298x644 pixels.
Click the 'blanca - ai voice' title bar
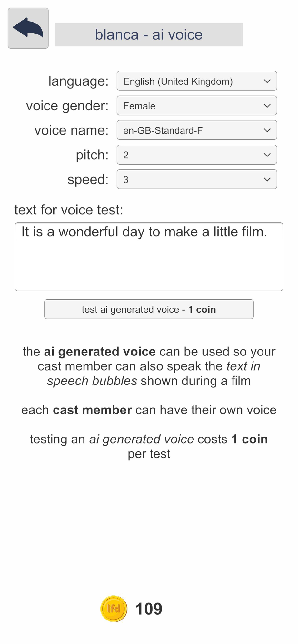click(149, 34)
